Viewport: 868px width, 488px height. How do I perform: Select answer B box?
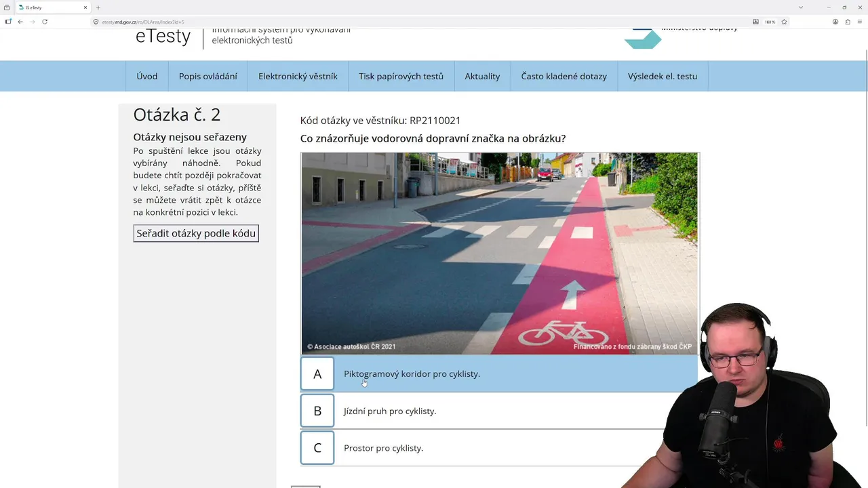(x=317, y=411)
